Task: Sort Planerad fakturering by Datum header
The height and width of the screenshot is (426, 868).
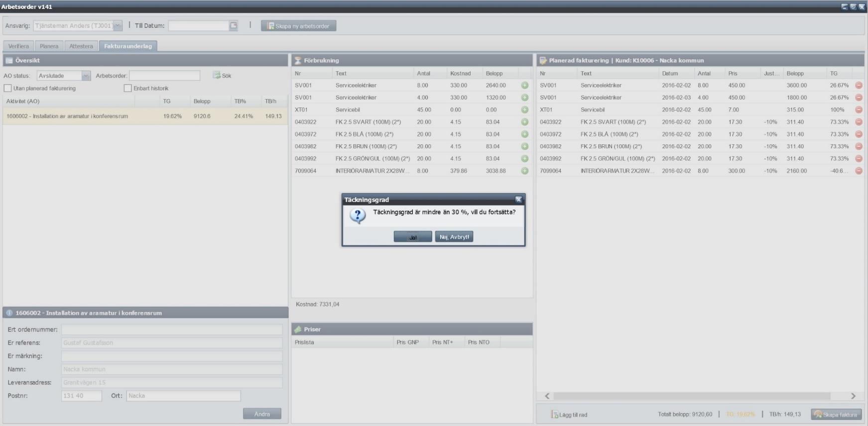Action: (676, 73)
